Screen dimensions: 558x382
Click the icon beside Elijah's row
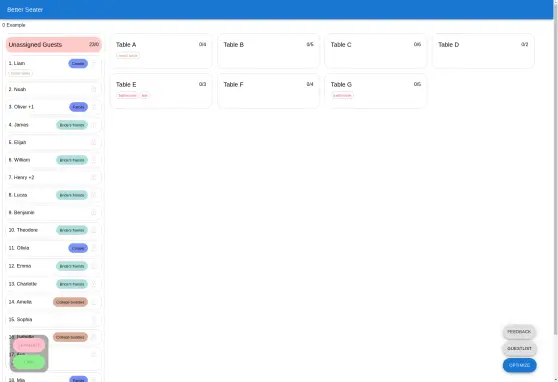click(x=94, y=142)
